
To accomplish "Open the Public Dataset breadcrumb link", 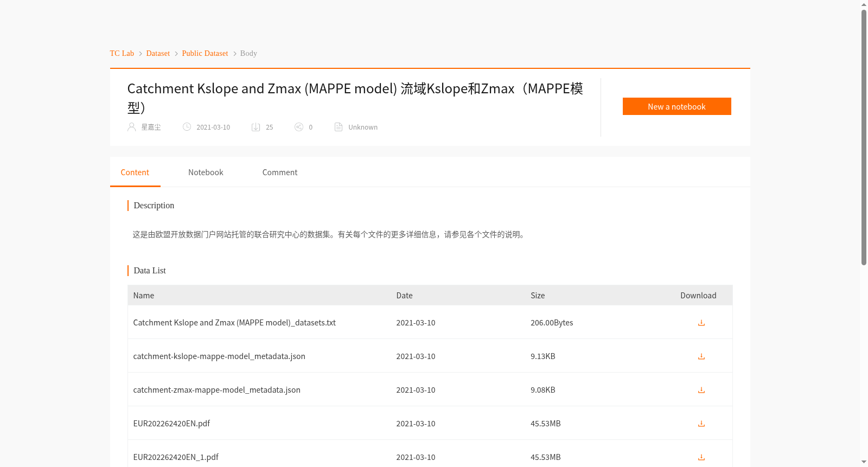I will pyautogui.click(x=205, y=53).
